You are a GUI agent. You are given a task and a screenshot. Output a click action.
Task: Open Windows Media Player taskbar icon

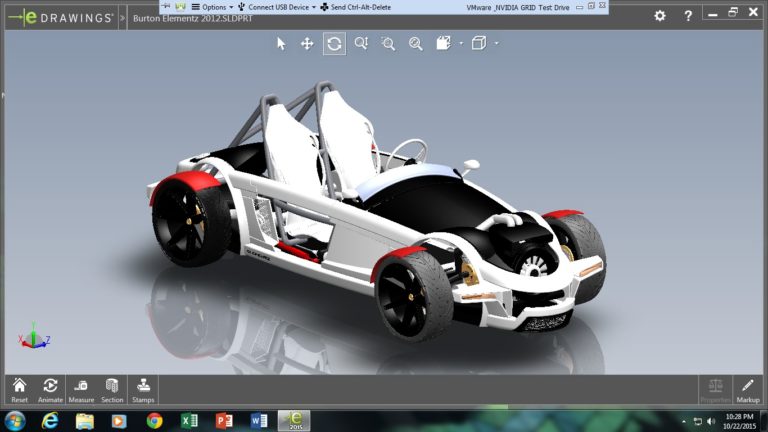[119, 421]
